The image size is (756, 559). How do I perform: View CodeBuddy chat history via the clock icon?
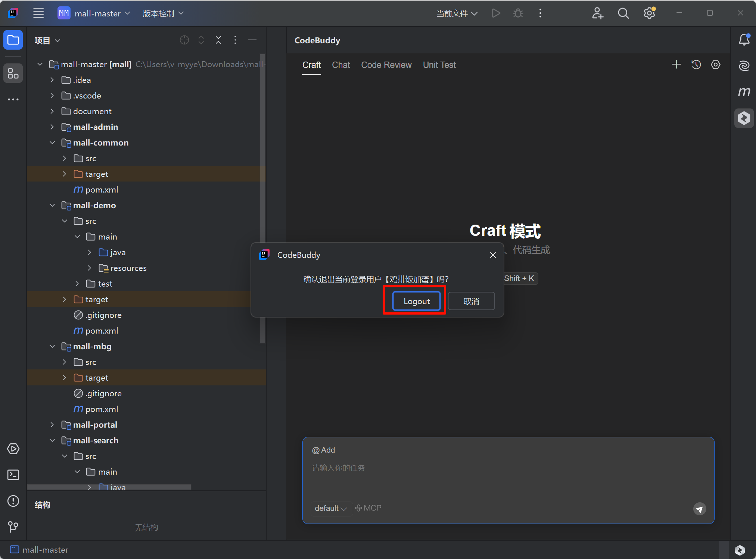point(697,65)
